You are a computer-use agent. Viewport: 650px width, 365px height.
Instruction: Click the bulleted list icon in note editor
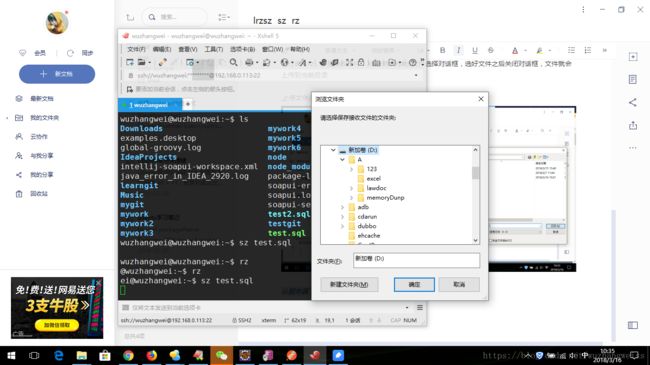571,50
